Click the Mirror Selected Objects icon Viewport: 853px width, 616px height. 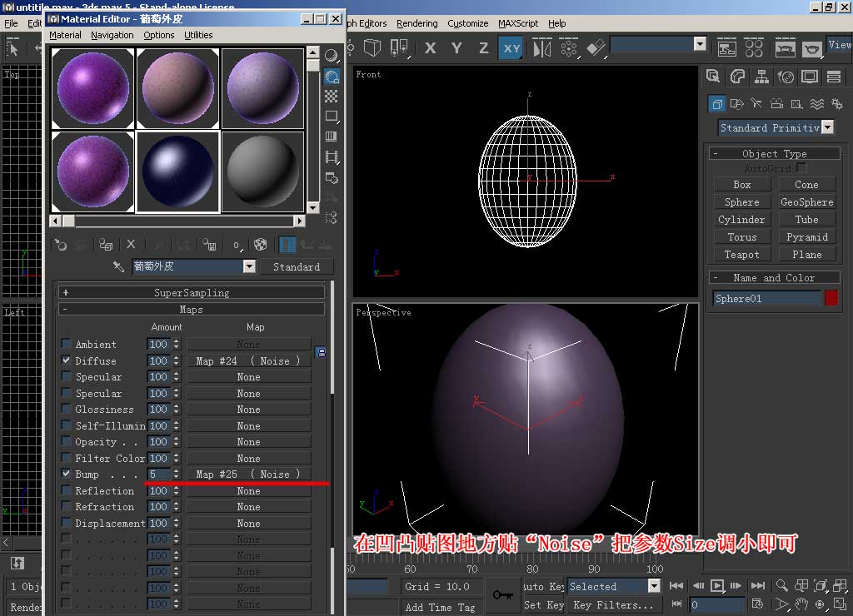click(x=541, y=47)
